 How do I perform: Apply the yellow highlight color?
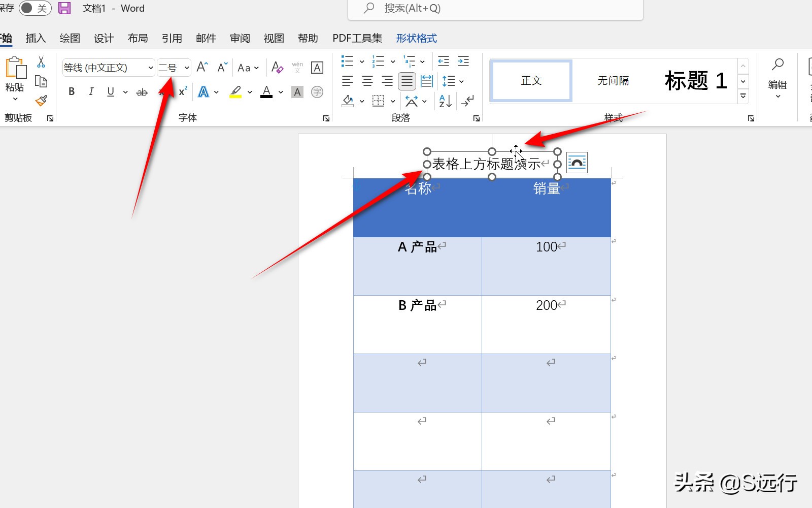click(x=235, y=92)
